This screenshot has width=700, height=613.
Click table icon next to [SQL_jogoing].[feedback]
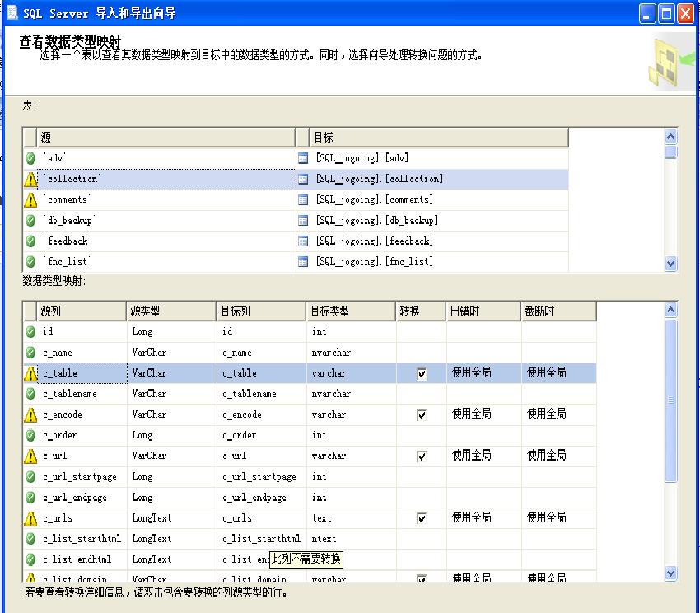[303, 241]
